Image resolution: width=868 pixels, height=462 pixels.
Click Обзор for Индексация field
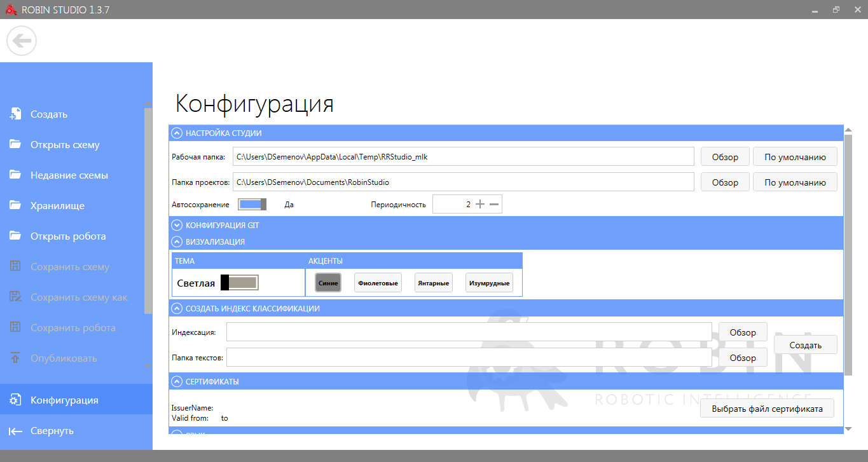(x=743, y=332)
